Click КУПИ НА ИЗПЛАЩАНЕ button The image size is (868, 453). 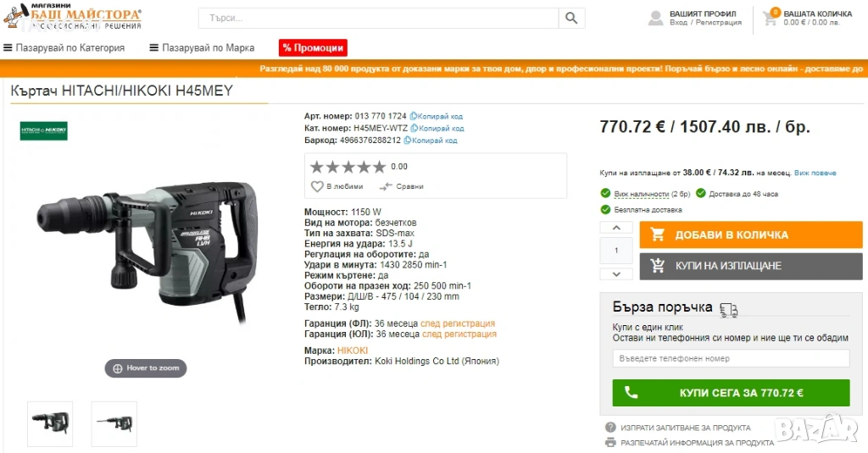click(751, 266)
